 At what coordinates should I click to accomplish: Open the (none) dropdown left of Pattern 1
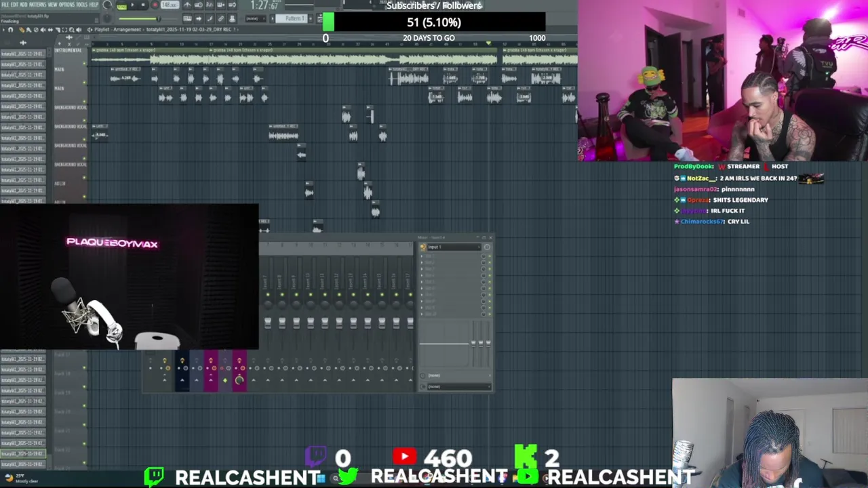(256, 18)
